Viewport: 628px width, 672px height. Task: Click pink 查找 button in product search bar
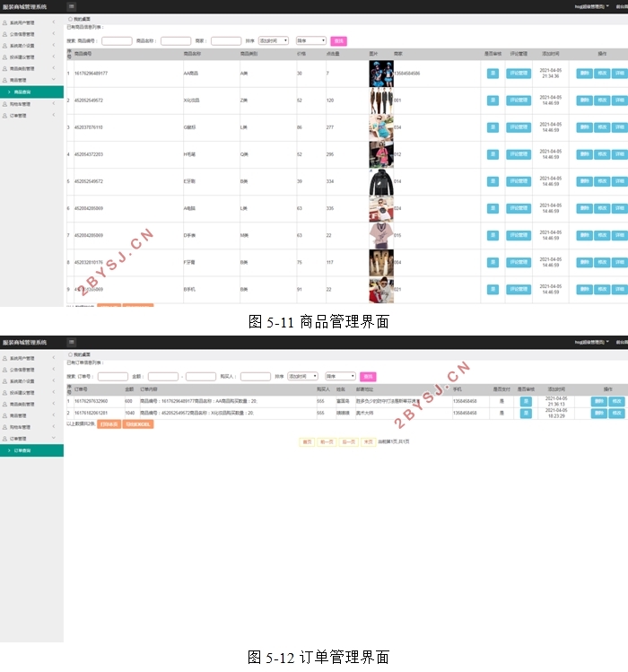338,41
